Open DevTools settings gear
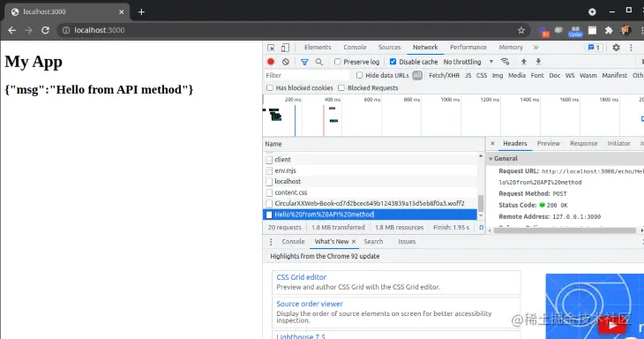The height and width of the screenshot is (339, 644). point(616,48)
